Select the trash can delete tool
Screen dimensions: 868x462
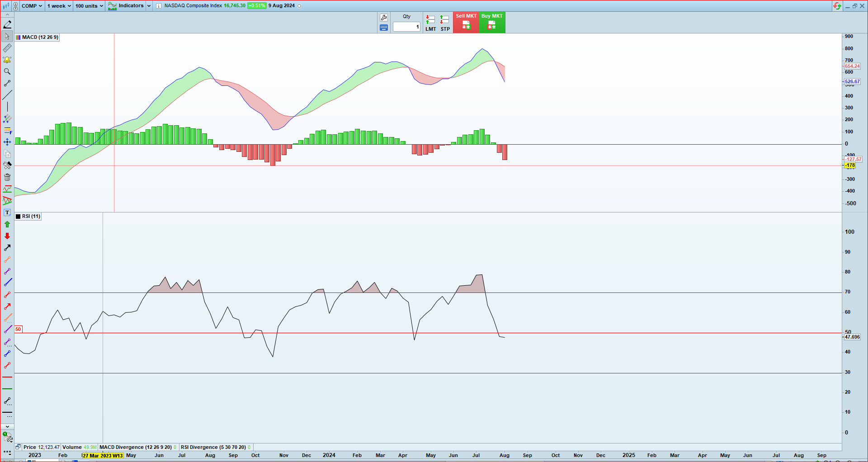pos(7,177)
